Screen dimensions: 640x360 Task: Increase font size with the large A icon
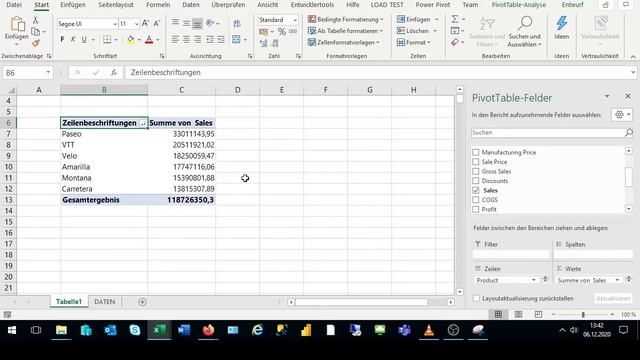point(145,24)
